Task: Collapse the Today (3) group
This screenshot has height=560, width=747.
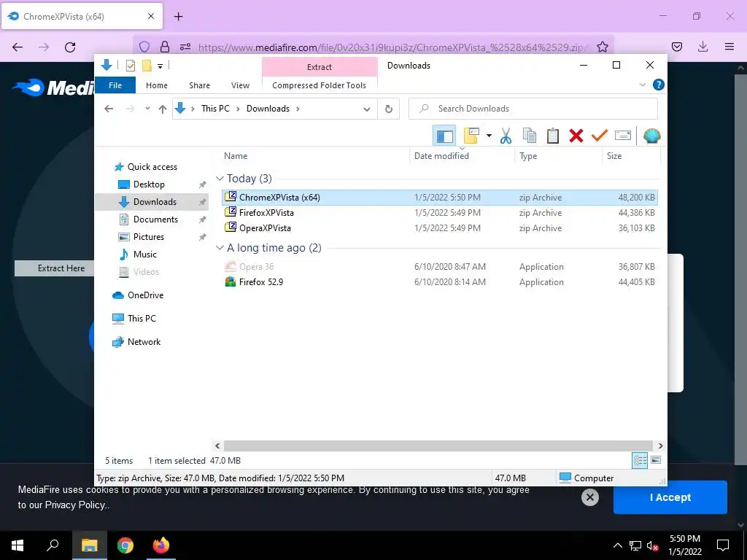Action: coord(220,179)
